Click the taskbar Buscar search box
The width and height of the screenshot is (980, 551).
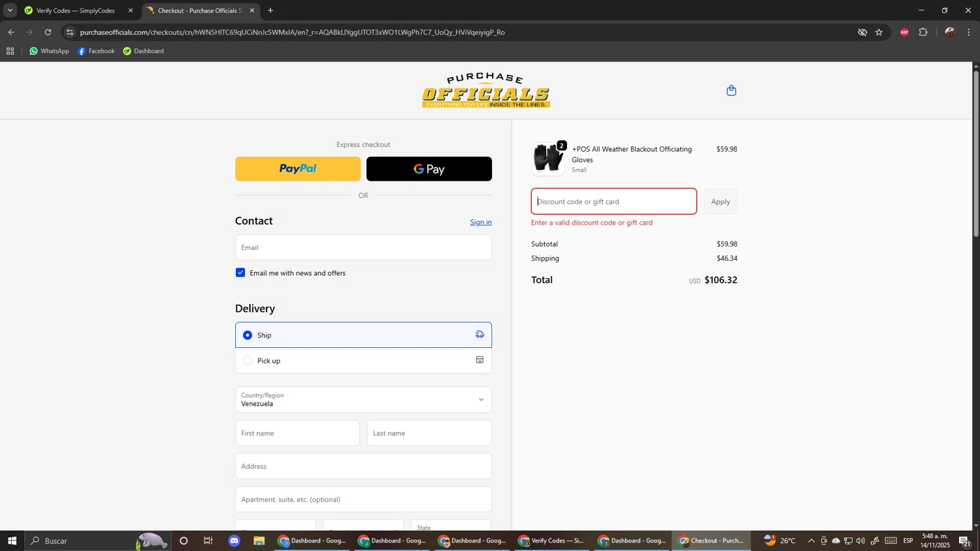(98, 541)
